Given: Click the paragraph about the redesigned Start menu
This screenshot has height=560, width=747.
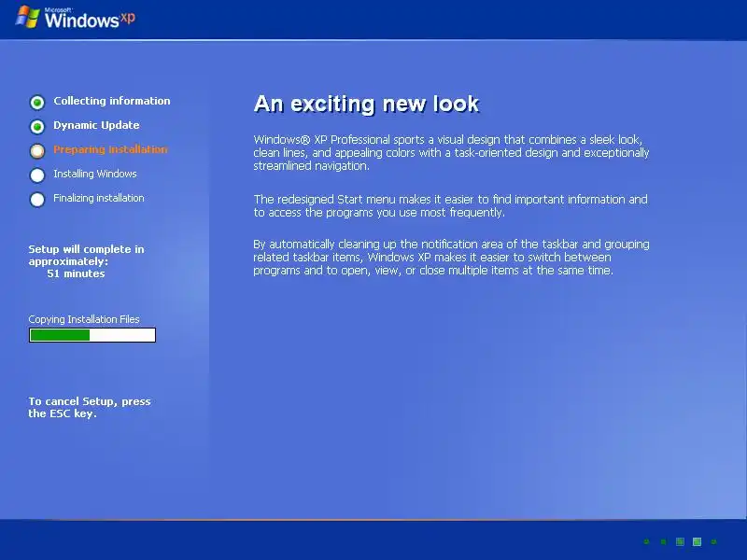Looking at the screenshot, I should coord(450,205).
